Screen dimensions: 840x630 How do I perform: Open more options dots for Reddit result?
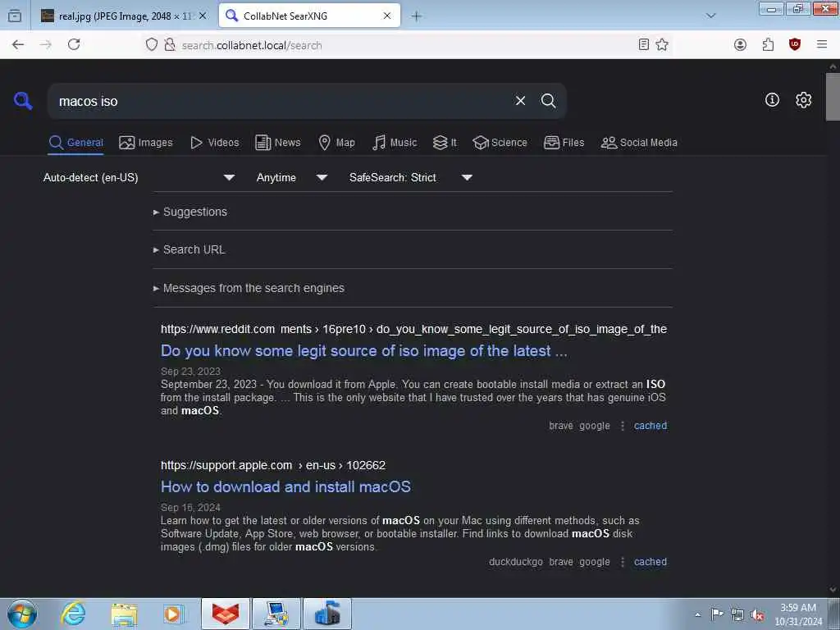tap(622, 426)
